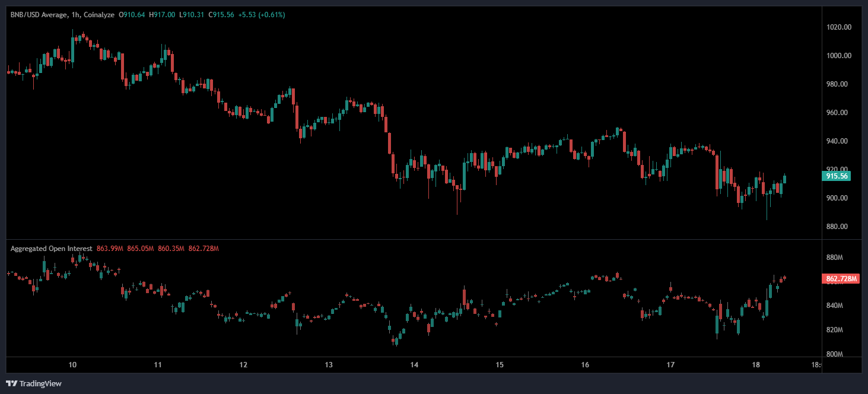This screenshot has height=394, width=868.
Task: Open the TradingView text link
Action: coord(40,383)
